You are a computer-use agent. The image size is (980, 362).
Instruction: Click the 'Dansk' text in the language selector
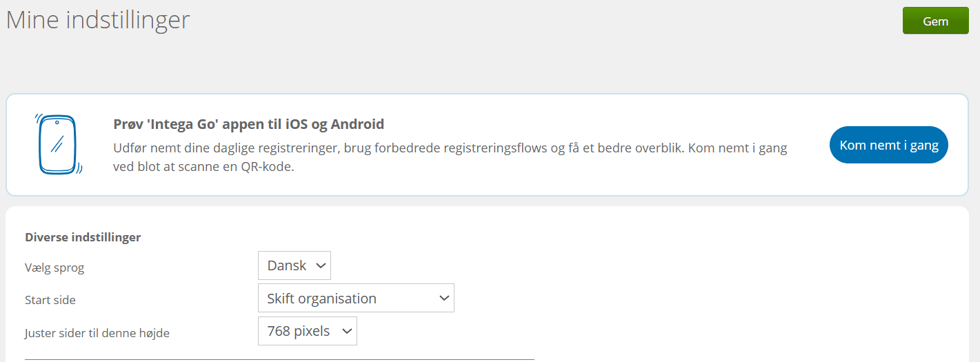[x=286, y=265]
